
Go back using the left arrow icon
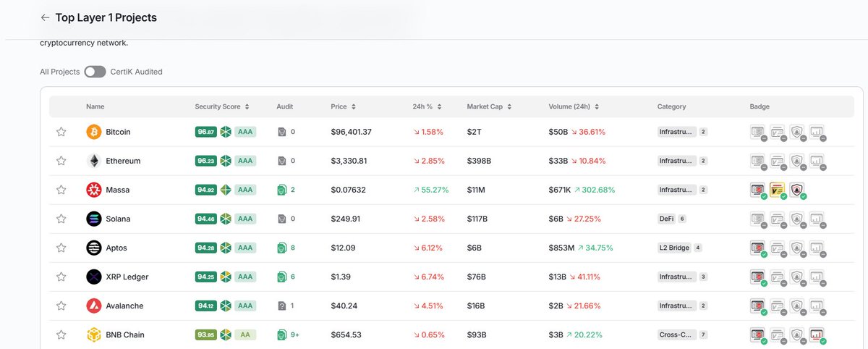(46, 17)
